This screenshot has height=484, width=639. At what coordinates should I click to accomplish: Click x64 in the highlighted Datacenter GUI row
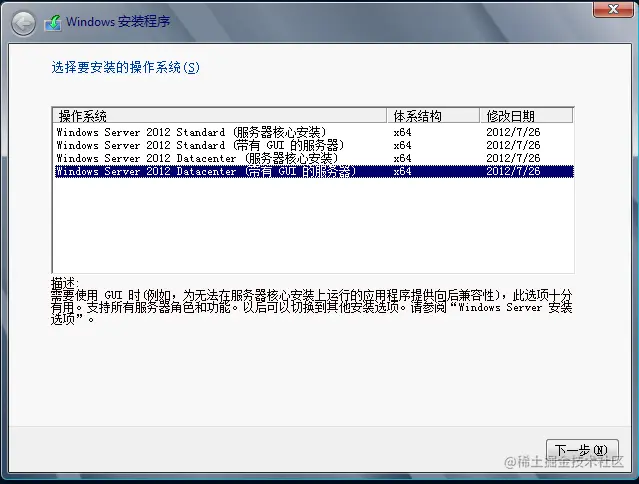coord(402,172)
